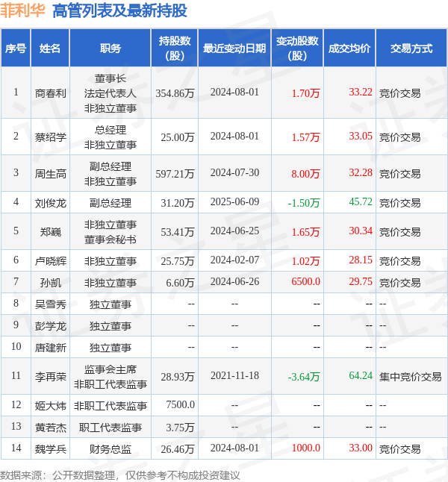Click average price 28.15

coord(361,260)
